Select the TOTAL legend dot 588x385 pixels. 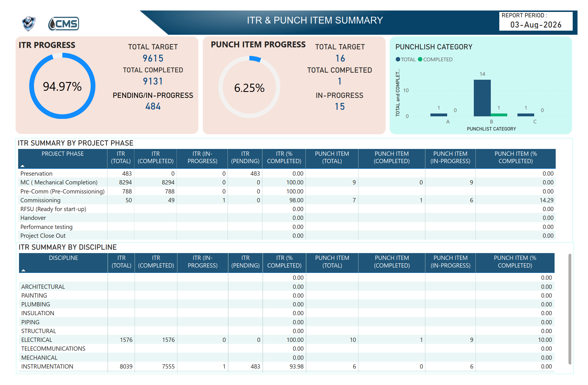click(398, 59)
